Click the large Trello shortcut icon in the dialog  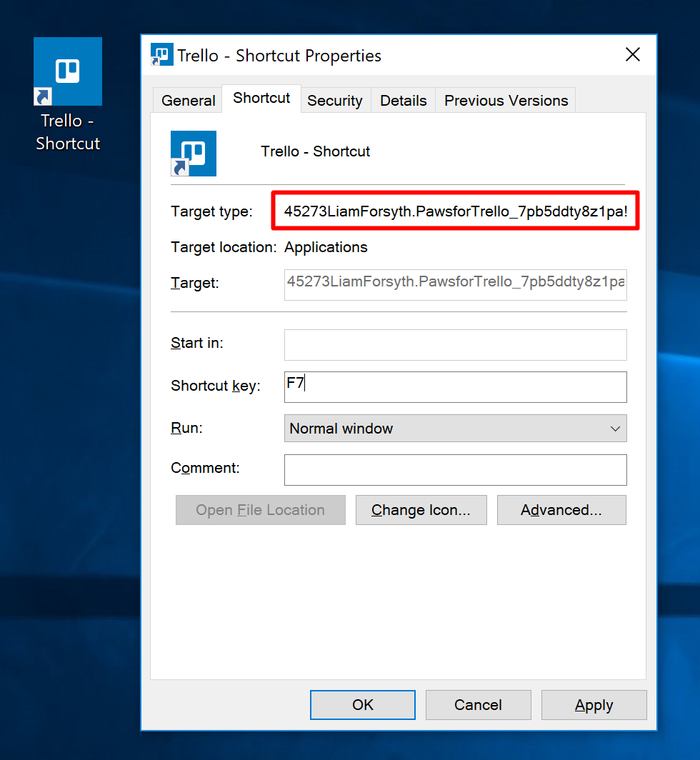[x=194, y=154]
